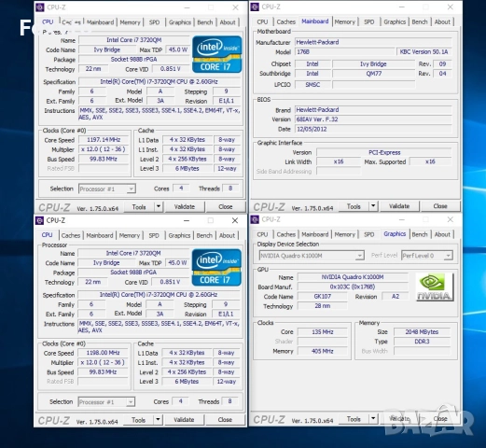The width and height of the screenshot is (486, 448).
Task: Click Validate button in bottom-left window
Action: pyautogui.click(x=184, y=420)
